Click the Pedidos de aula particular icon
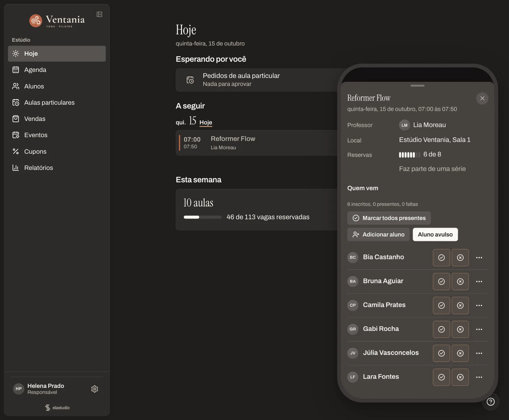 pos(190,80)
